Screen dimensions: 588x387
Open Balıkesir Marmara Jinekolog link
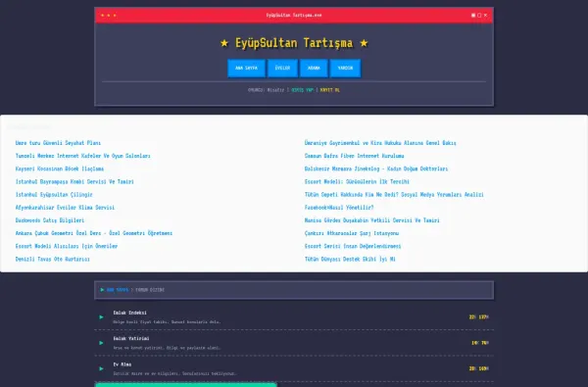(x=376, y=169)
